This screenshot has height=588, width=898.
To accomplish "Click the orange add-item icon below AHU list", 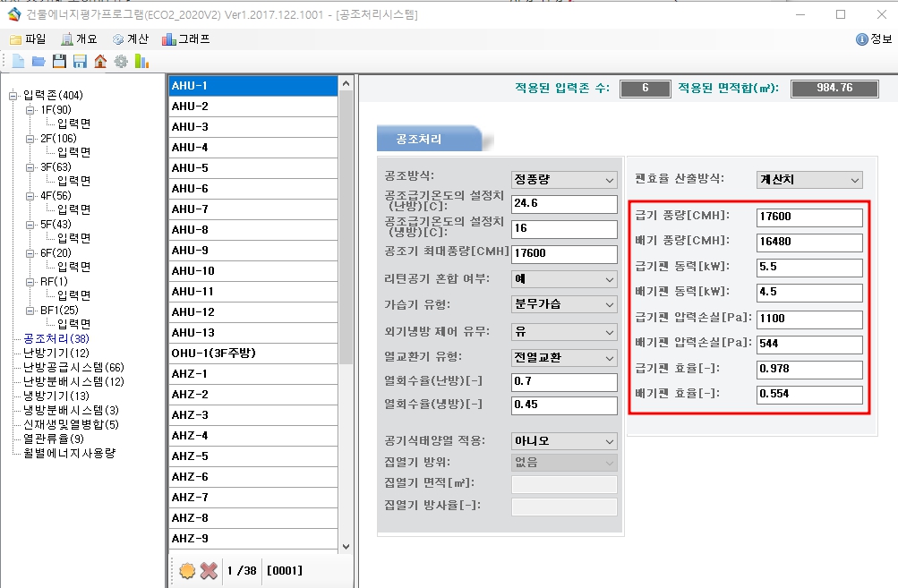I will [x=187, y=570].
